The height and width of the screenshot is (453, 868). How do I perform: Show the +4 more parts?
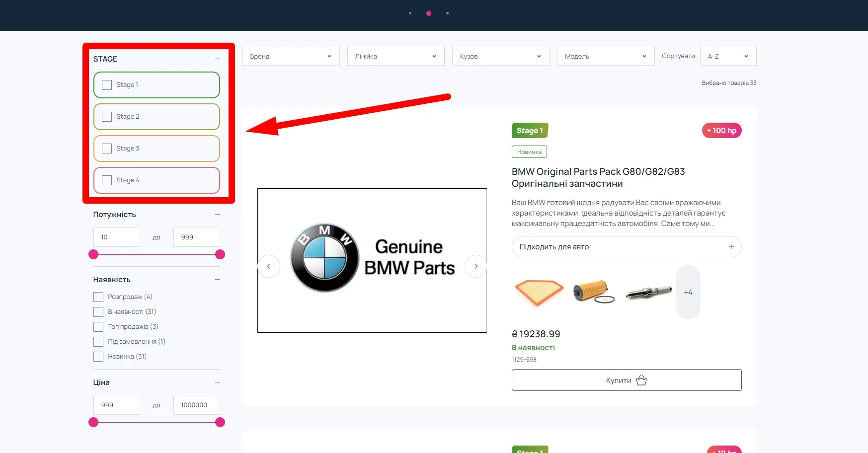[x=688, y=292]
